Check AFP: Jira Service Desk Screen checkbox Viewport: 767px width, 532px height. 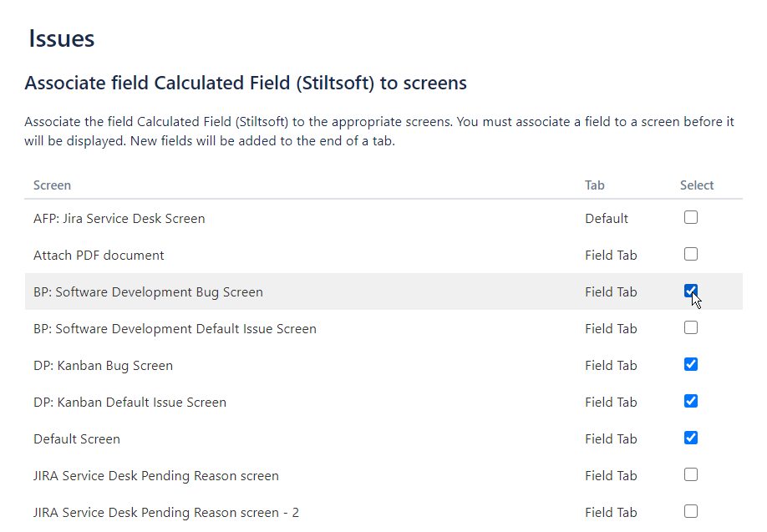tap(690, 218)
